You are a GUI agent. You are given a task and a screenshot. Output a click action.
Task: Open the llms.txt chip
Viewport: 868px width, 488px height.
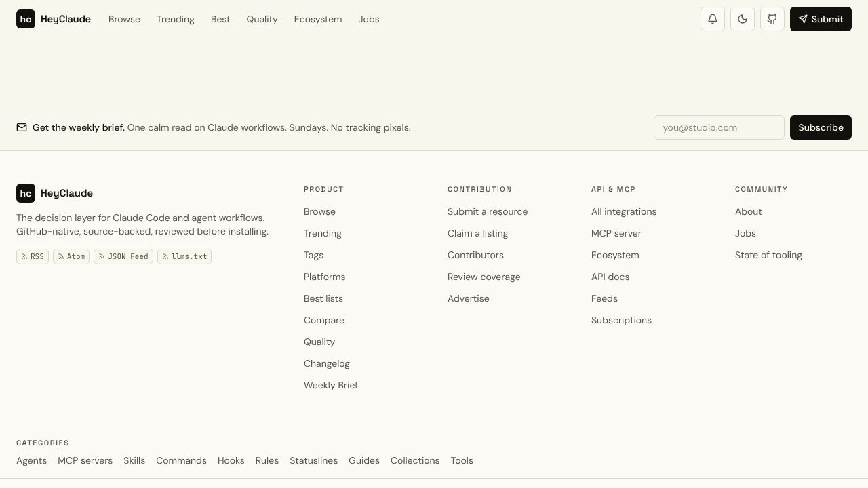tap(184, 256)
